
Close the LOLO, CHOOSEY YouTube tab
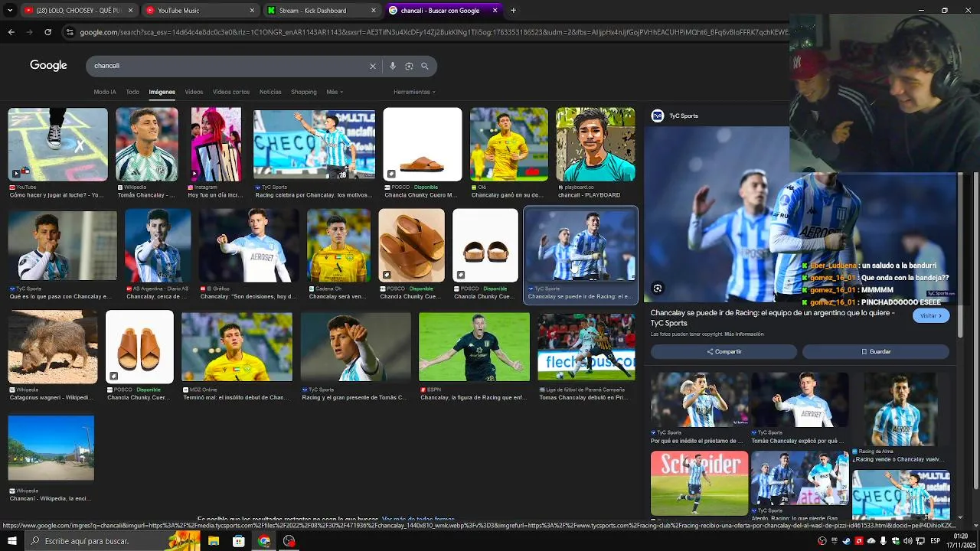130,11
